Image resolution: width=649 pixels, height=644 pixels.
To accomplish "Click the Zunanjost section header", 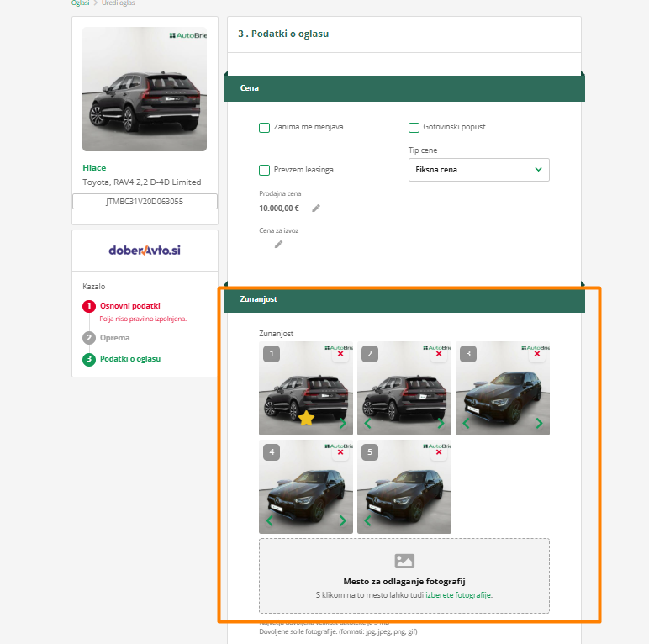I will (404, 299).
